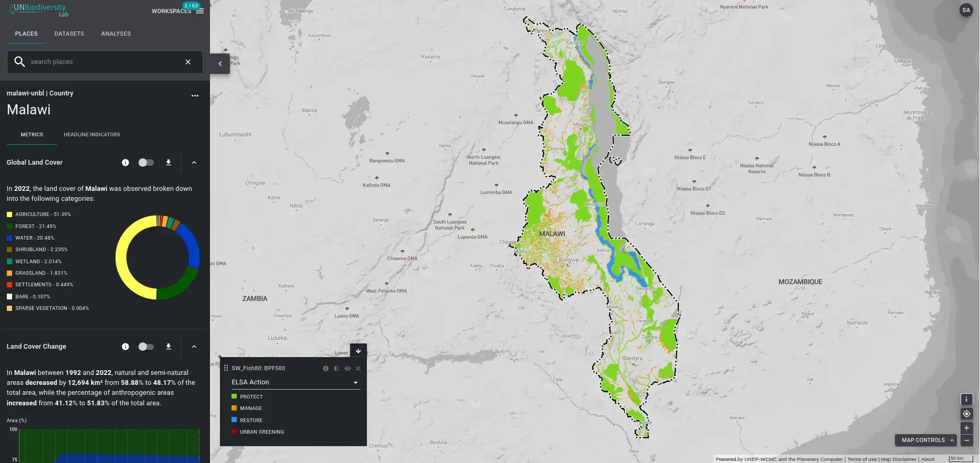Minimize the map legend panel
This screenshot has height=463, width=980.
pyautogui.click(x=359, y=351)
